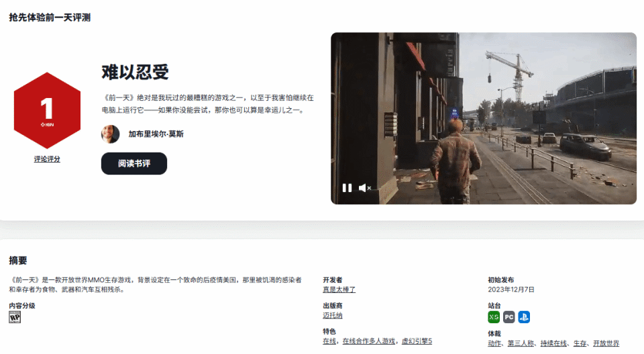Select the PlayStation platform icon
Screen dimensions: 644x354
coord(524,317)
